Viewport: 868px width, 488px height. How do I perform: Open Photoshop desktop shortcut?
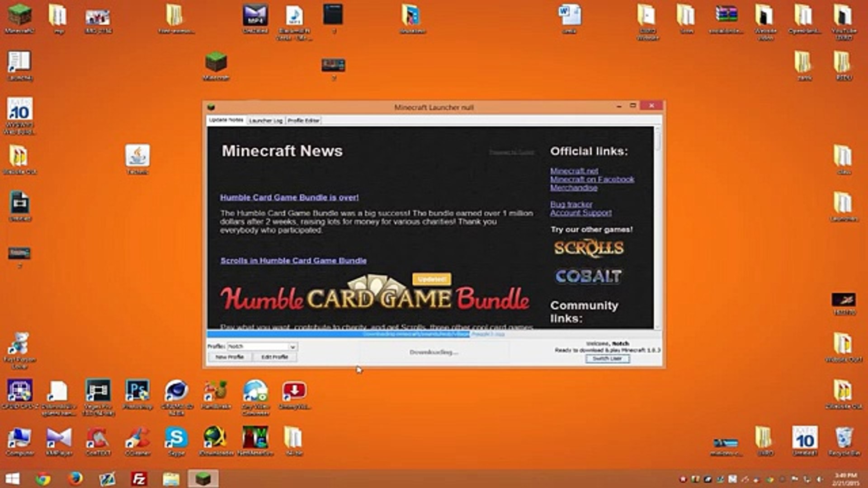[x=137, y=390]
